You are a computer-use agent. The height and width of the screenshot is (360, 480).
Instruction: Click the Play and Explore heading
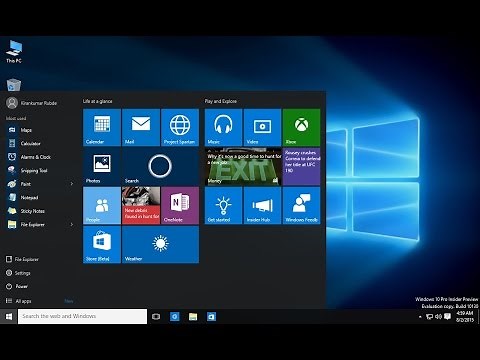pyautogui.click(x=221, y=101)
